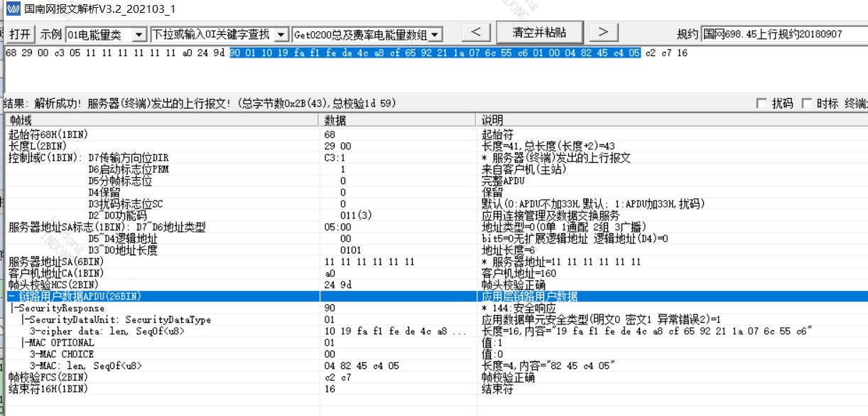Viewport: 868px width, 416px height.
Task: Click the description '完整APDU'
Action: pyautogui.click(x=503, y=181)
